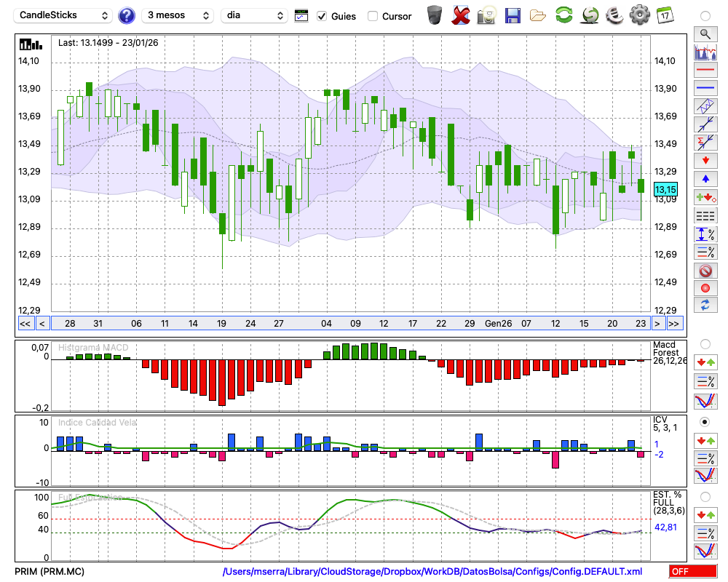Click the magnifying glass zoom tool

705,33
